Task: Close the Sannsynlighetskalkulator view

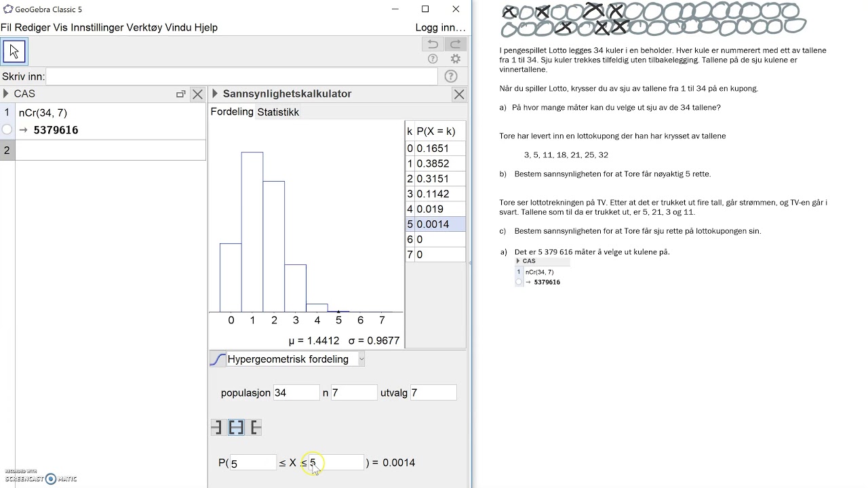Action: pos(459,94)
